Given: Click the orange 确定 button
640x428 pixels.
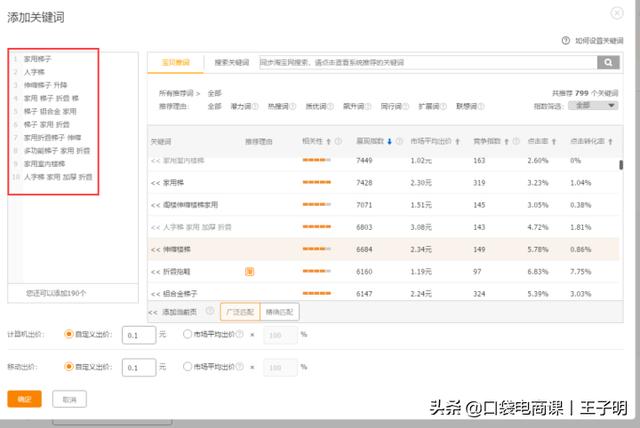Looking at the screenshot, I should [24, 399].
